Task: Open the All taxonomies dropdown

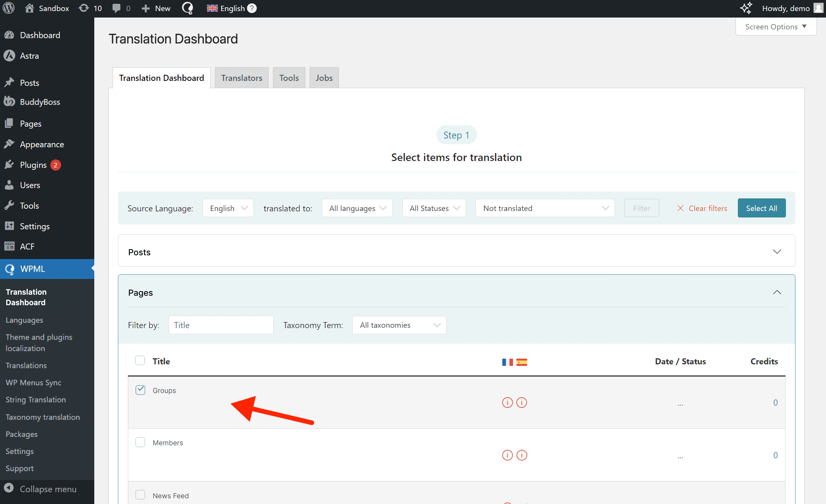Action: 399,325
